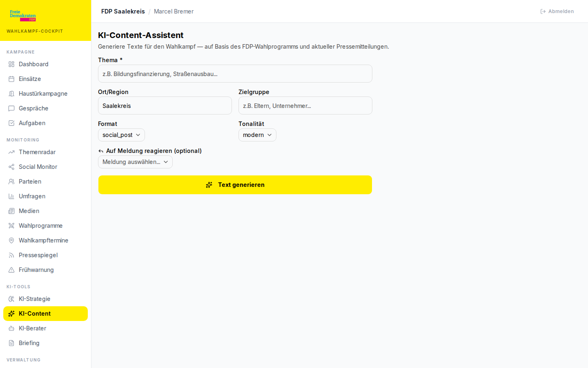
Task: Click the sparkle icon on Text generieren
Action: click(209, 185)
